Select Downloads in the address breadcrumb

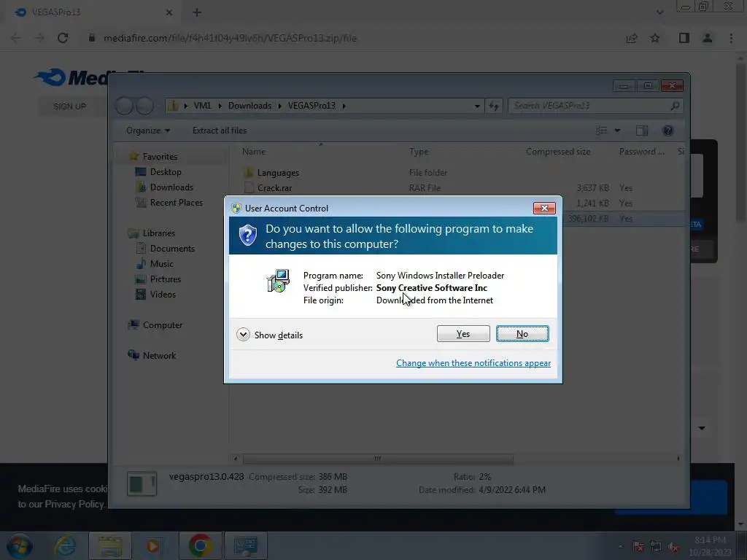249,106
